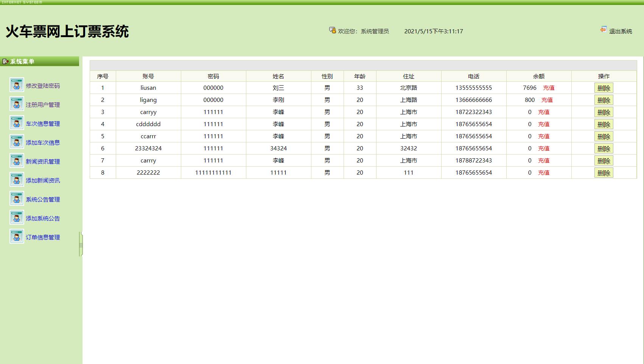644x364 pixels.
Task: Click 充值 for balance 7696
Action: (549, 88)
